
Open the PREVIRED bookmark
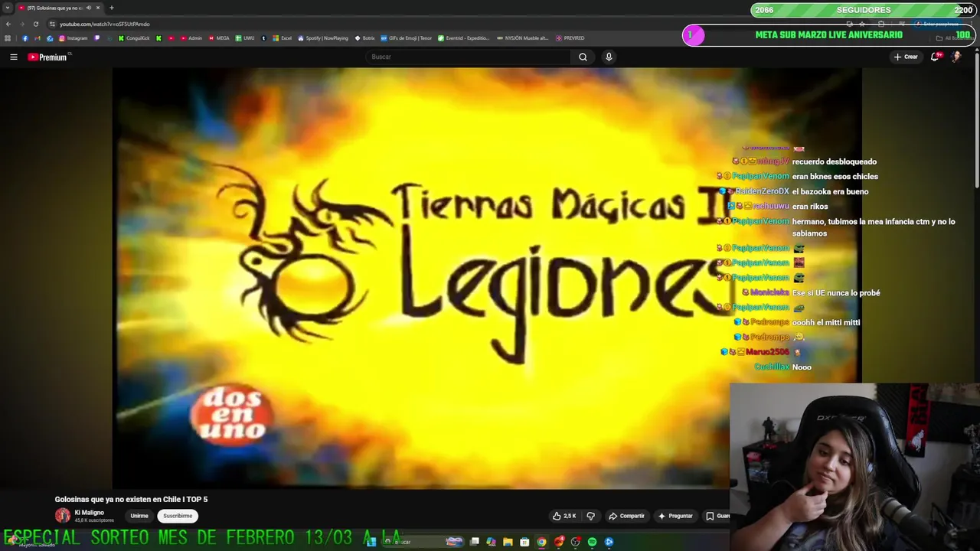coord(570,38)
